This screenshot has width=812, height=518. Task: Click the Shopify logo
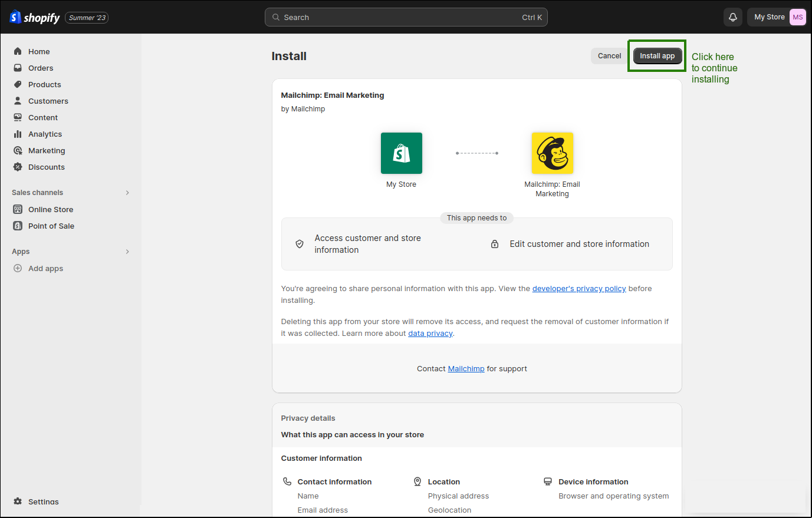coord(35,18)
